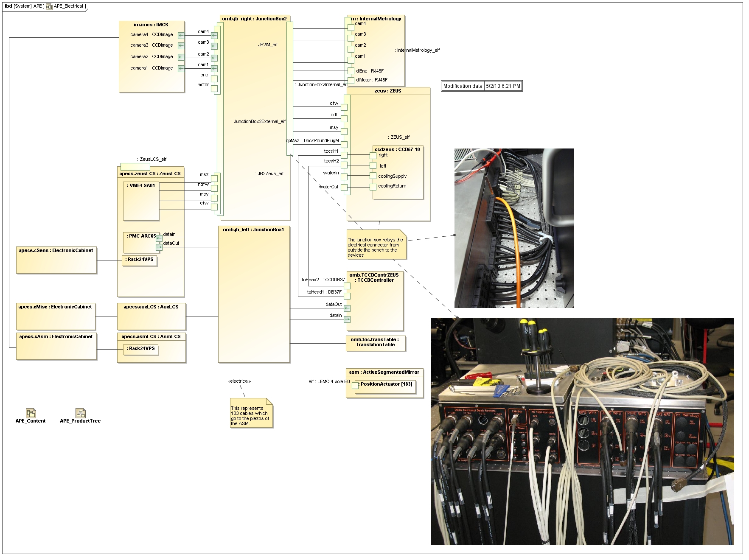749x560 pixels.
Task: Select the InternalMetrology block title
Action: pyautogui.click(x=376, y=19)
